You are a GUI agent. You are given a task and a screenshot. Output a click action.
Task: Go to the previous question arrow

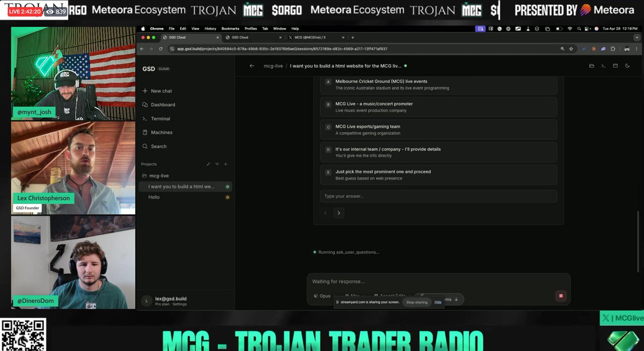[325, 213]
